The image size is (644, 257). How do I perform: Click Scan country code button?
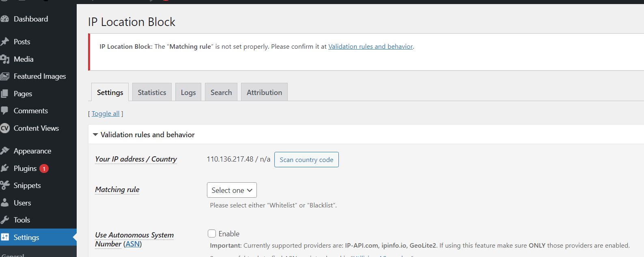(x=306, y=160)
